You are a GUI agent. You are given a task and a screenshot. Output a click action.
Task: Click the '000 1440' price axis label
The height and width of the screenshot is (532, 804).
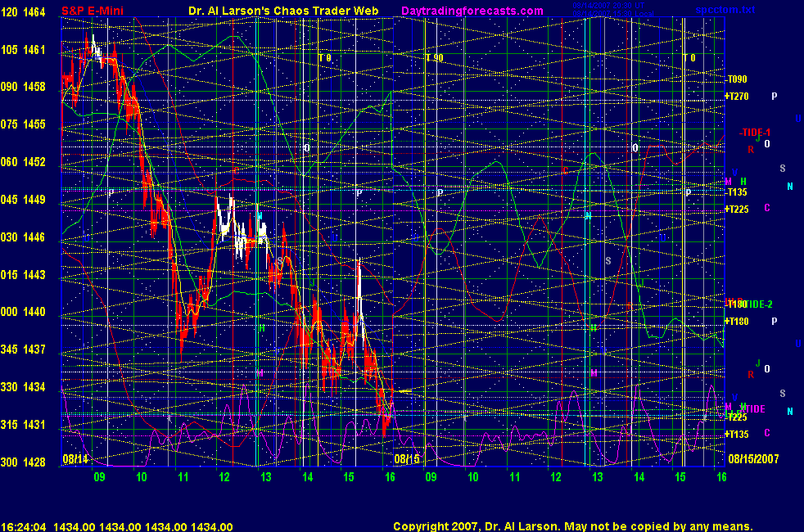click(23, 312)
